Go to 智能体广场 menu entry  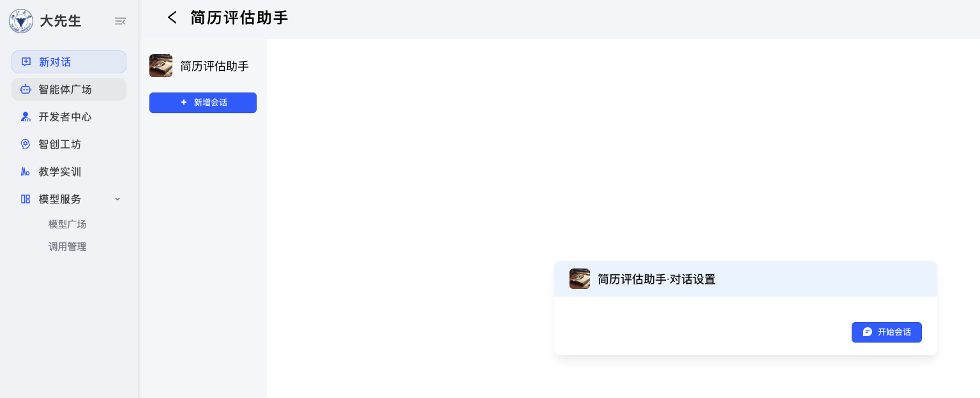pyautogui.click(x=69, y=89)
